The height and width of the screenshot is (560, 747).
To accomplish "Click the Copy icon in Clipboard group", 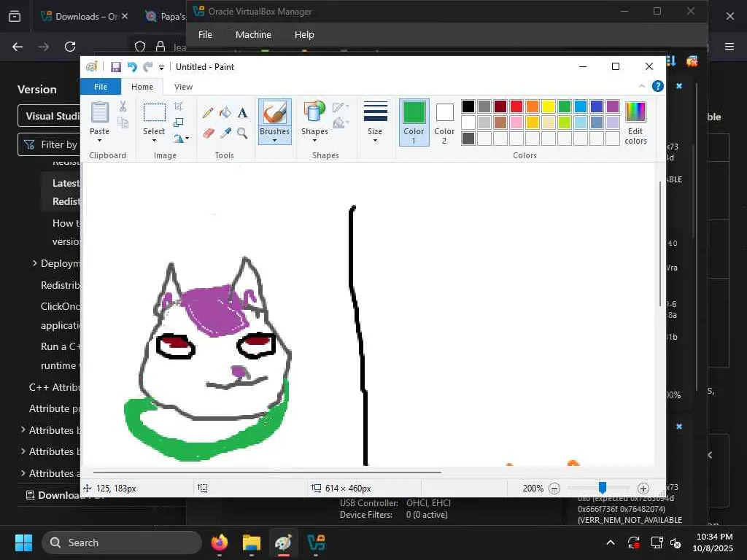I will [123, 122].
